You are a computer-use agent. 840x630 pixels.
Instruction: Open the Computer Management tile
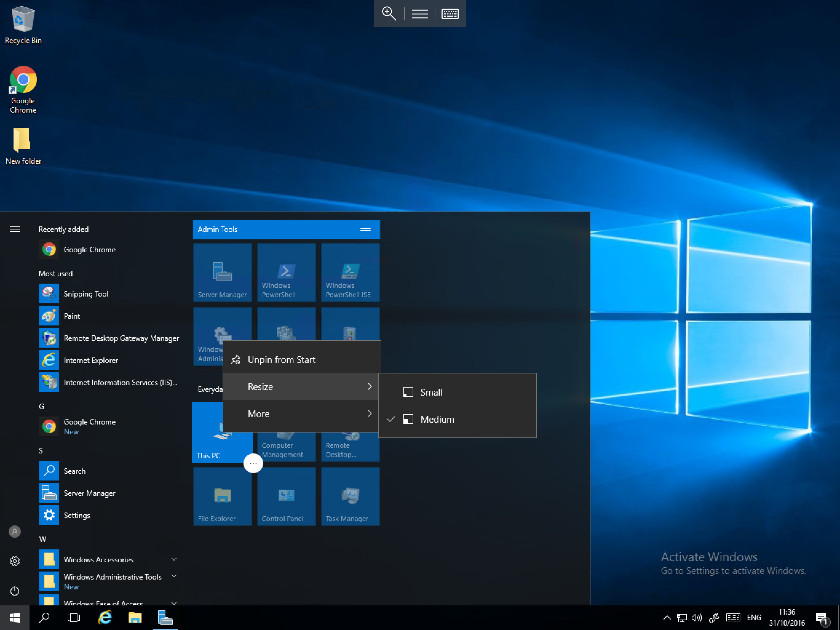click(x=286, y=447)
